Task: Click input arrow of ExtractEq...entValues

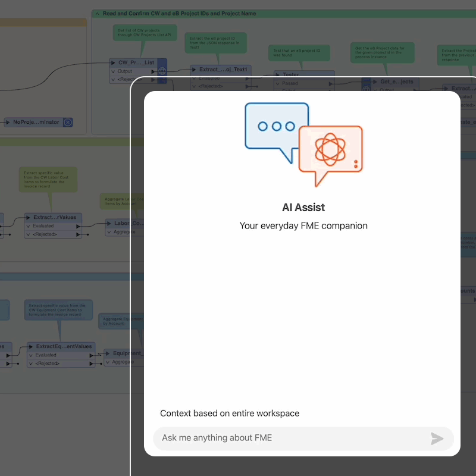Action: pos(31,346)
